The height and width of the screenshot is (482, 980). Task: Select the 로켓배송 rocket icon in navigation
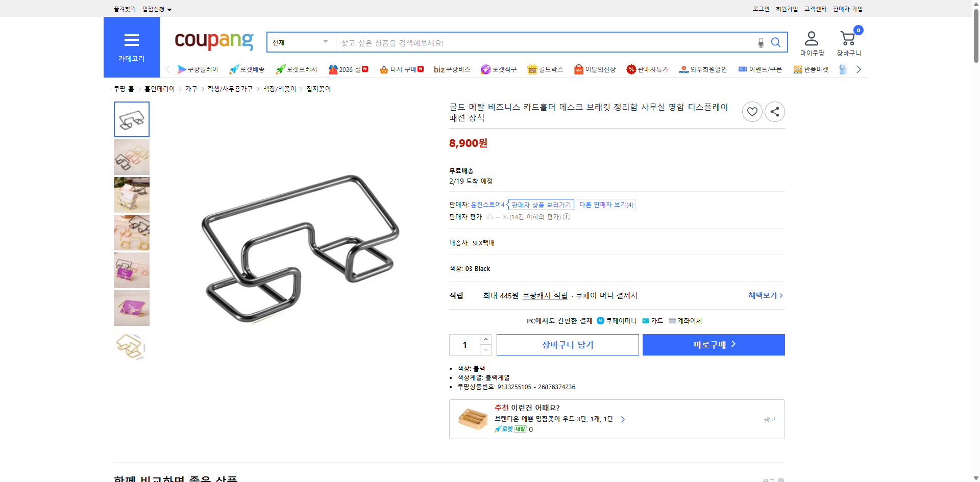tap(234, 69)
